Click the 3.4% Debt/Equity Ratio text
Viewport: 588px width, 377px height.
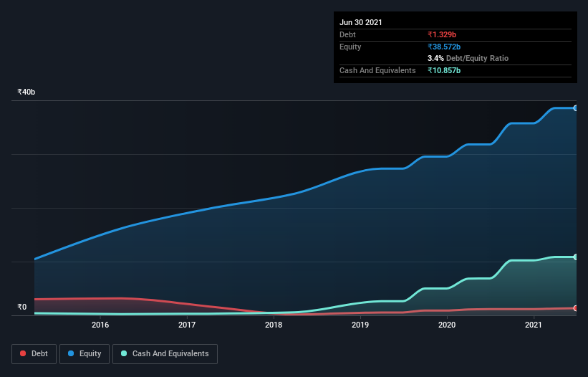coord(468,59)
